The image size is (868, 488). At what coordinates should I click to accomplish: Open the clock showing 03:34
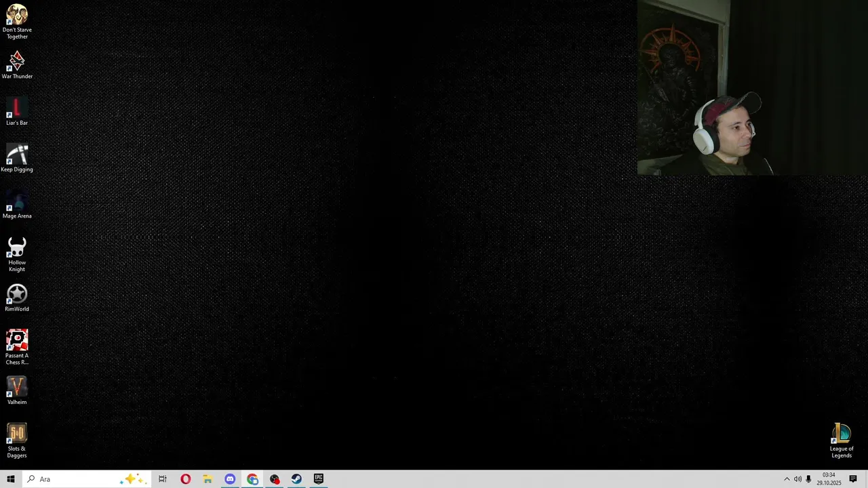tap(829, 479)
